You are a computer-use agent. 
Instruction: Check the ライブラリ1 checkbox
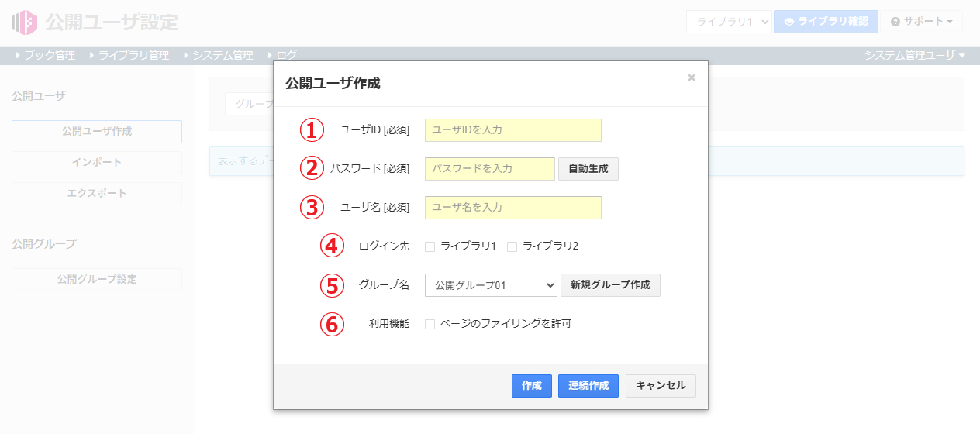coord(430,246)
